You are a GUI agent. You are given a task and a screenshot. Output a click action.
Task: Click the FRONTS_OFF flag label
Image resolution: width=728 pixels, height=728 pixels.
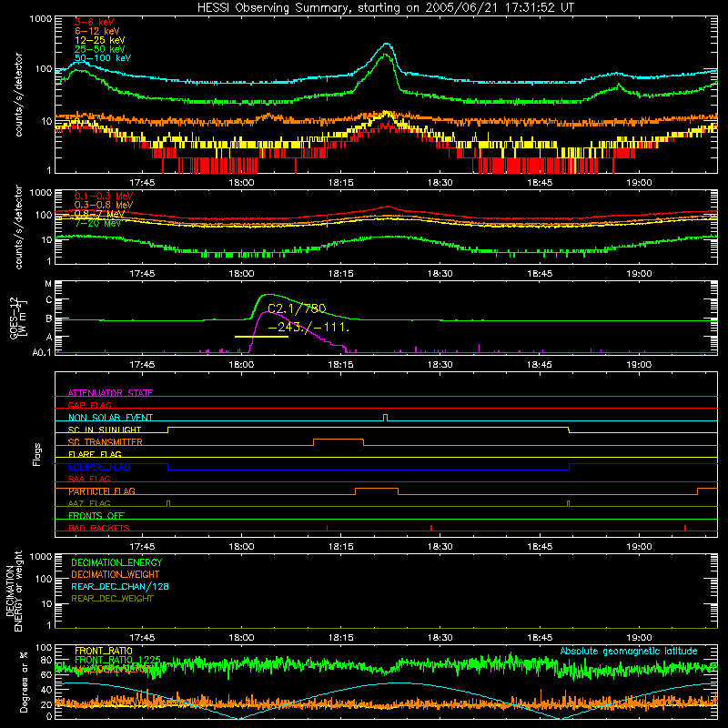click(x=96, y=515)
